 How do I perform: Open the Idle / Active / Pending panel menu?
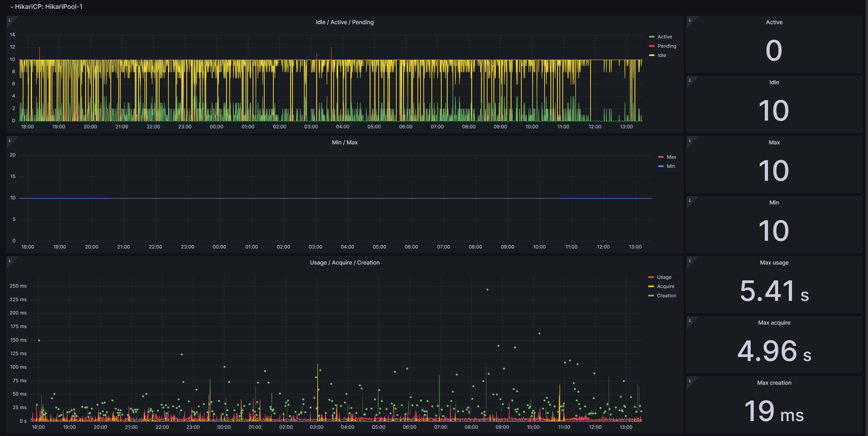(344, 22)
